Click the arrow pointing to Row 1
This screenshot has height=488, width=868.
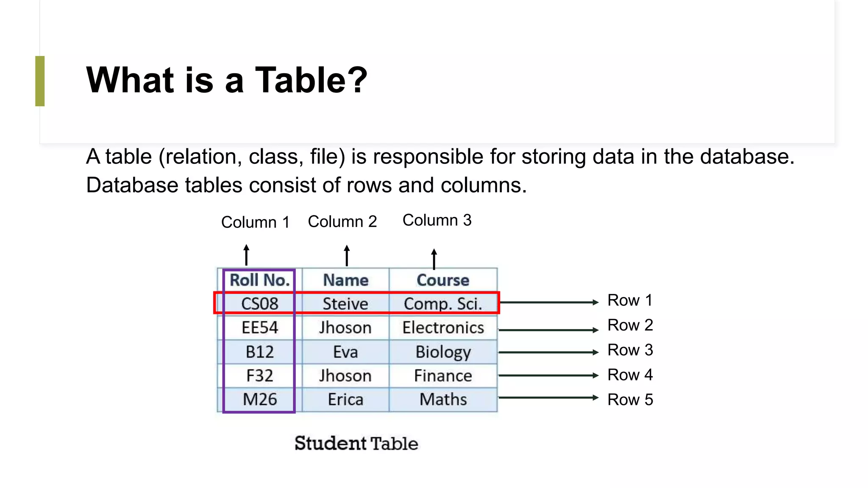(x=549, y=302)
